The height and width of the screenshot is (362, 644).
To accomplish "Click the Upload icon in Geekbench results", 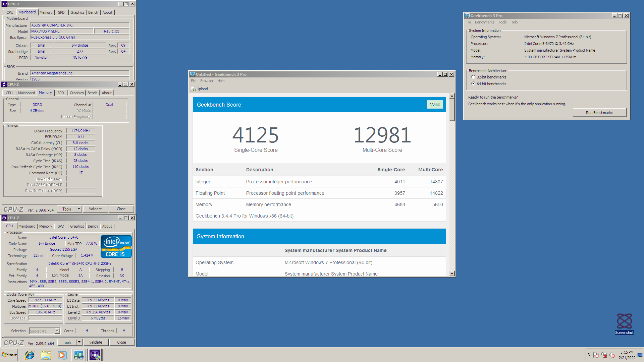I will [193, 89].
